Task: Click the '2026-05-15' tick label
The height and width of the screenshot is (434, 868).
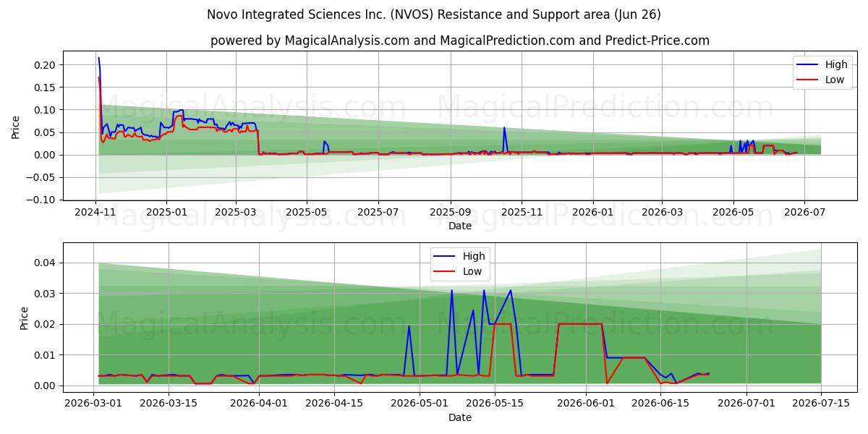Action: tap(495, 404)
